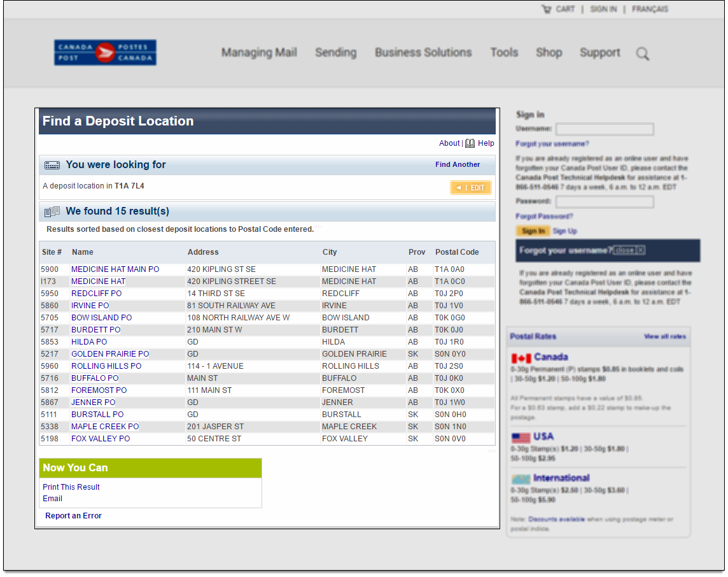
Task: Click Canada heading in Postal Rates
Action: (x=550, y=357)
